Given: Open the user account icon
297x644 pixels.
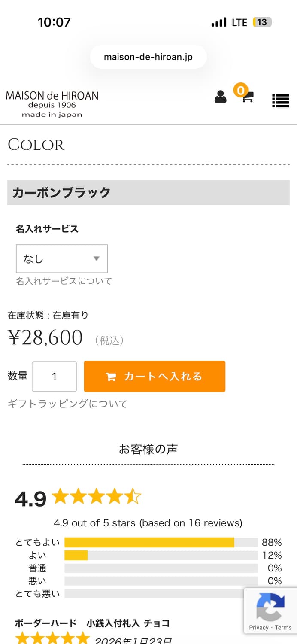Looking at the screenshot, I should click(220, 97).
